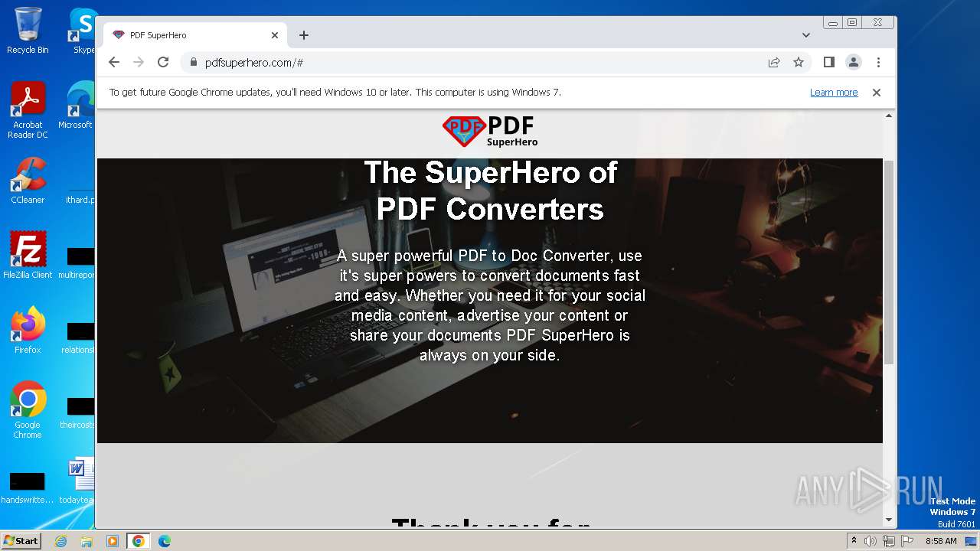The image size is (980, 551).
Task: Open the Skype desktop shortcut
Action: [83, 31]
